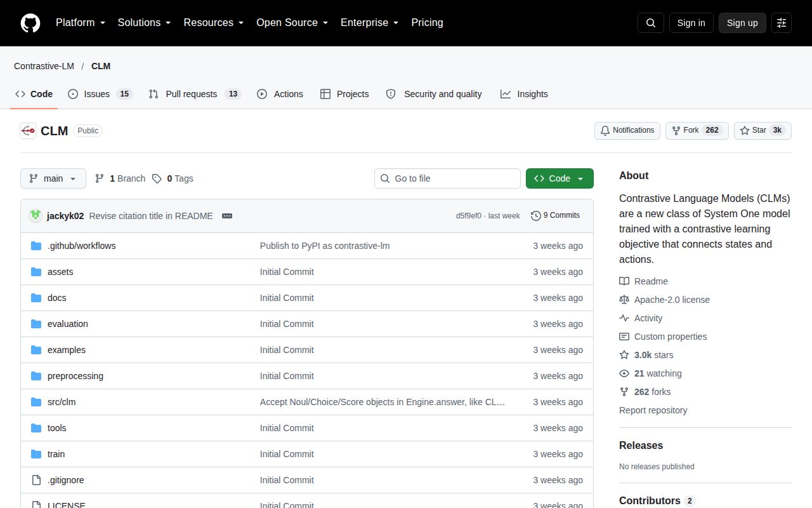Click the train folder icon
The width and height of the screenshot is (812, 508).
(x=36, y=454)
